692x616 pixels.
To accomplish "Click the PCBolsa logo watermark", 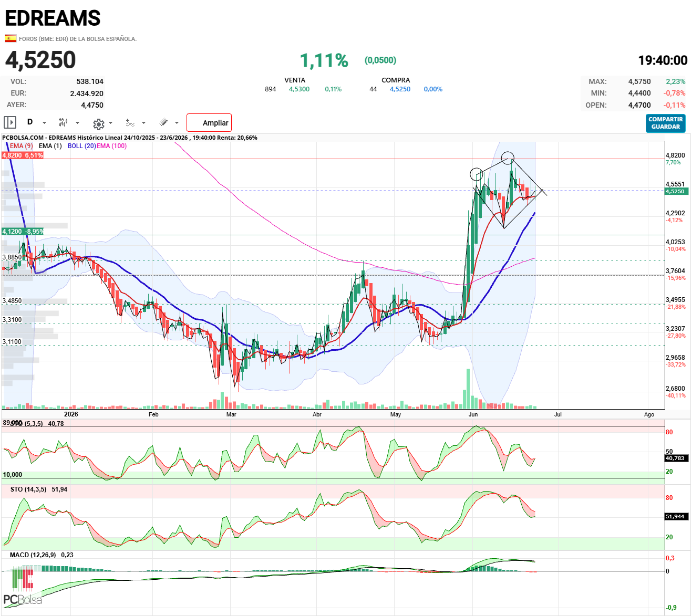I will [x=23, y=587].
